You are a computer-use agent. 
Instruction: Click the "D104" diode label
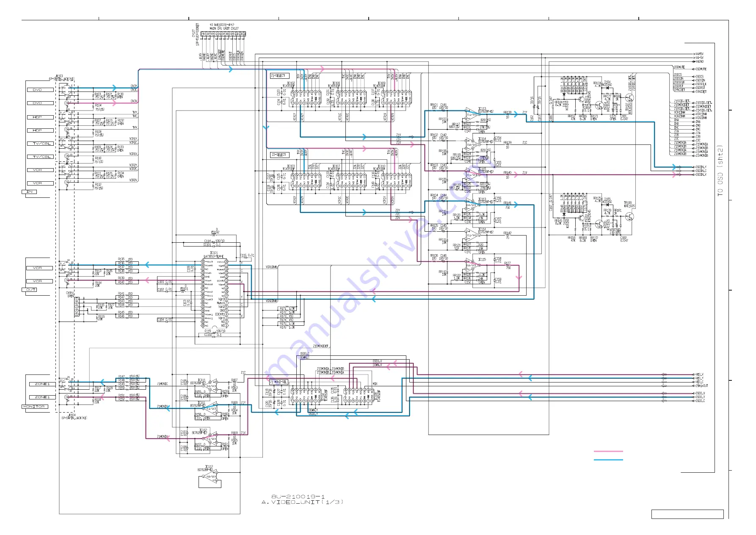pyautogui.click(x=607, y=82)
